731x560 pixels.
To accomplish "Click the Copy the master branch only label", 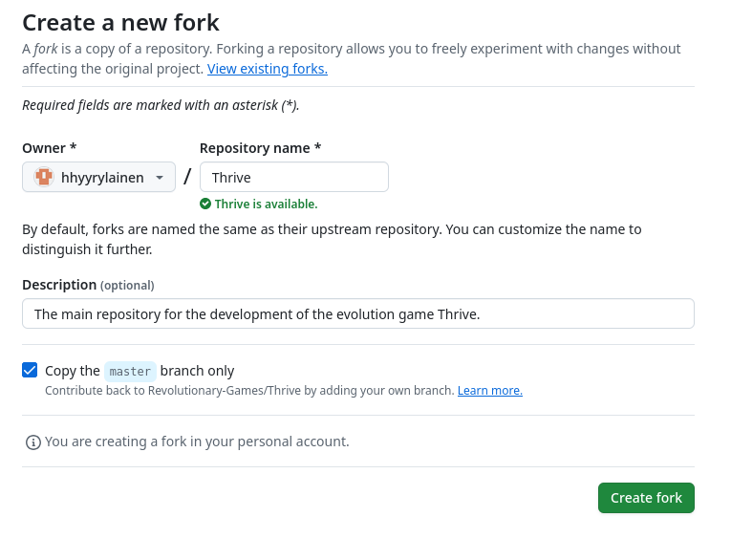I will click(x=140, y=371).
